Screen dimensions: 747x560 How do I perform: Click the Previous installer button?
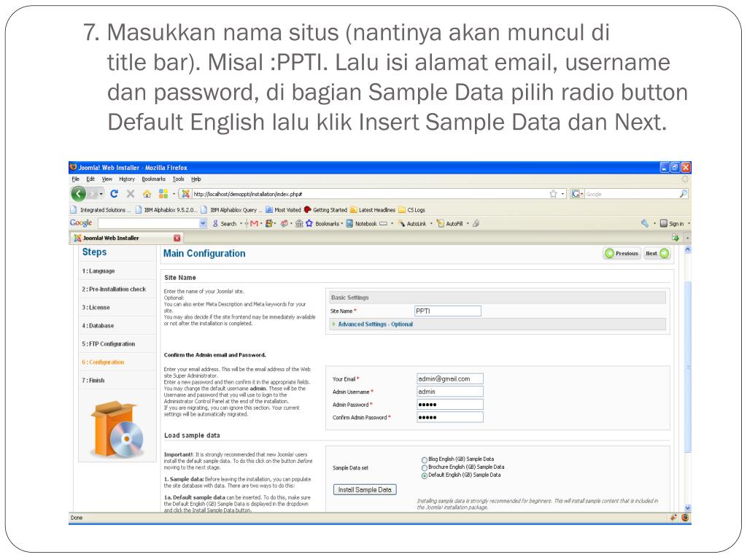click(x=622, y=253)
